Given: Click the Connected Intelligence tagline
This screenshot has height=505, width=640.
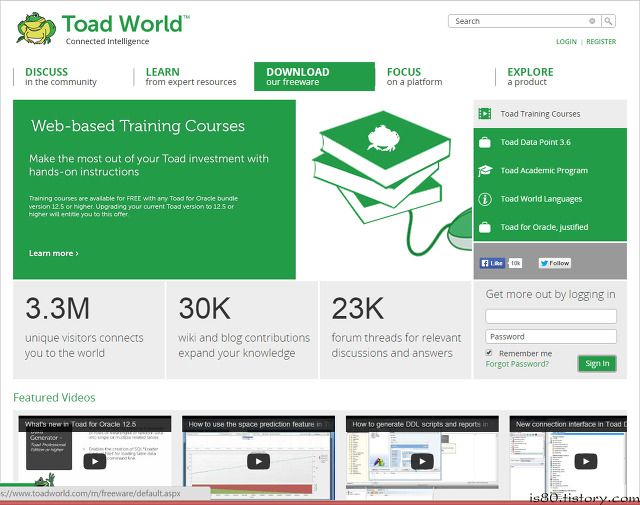Looking at the screenshot, I should coord(107,41).
